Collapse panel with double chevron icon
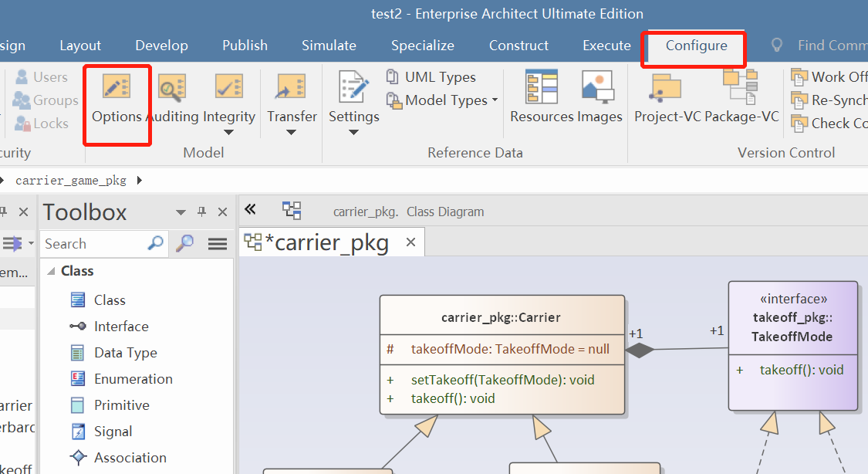Image resolution: width=868 pixels, height=474 pixels. [250, 208]
